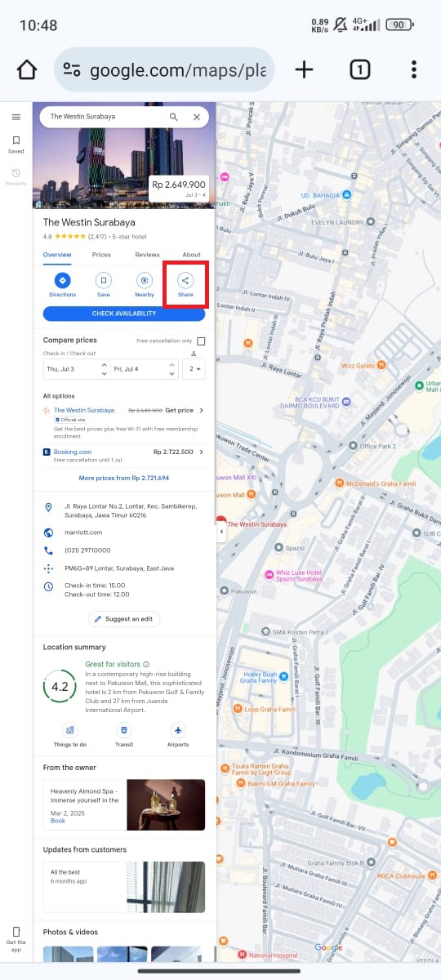Viewport: 441px width, 980px height.
Task: Expand The Westin Surabaya price option chevron
Action: coord(201,410)
